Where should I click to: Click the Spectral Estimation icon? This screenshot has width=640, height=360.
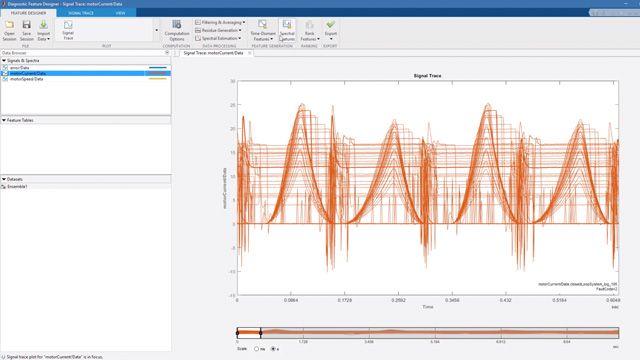[198, 38]
